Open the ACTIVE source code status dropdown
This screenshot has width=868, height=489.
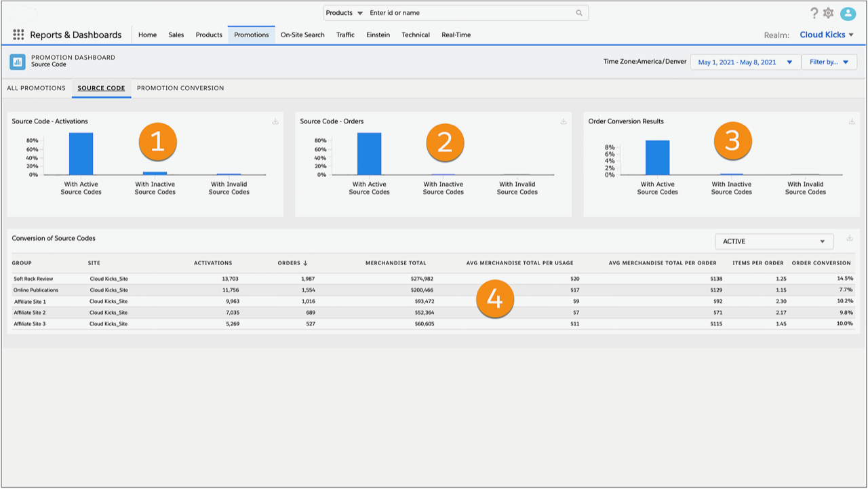point(774,241)
